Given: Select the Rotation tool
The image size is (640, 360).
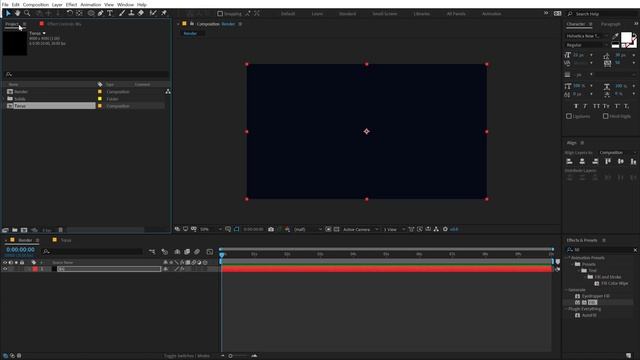Looking at the screenshot, I should pos(69,13).
